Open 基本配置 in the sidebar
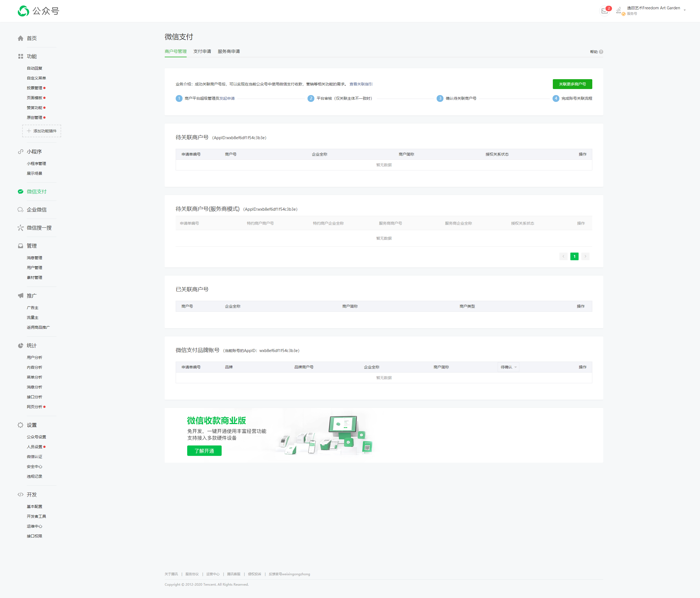Image resolution: width=700 pixels, height=598 pixels. (35, 507)
